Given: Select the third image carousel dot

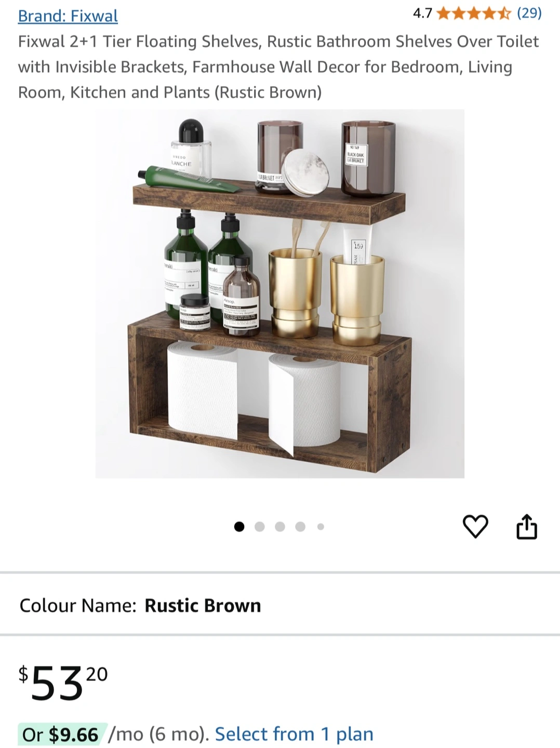Looking at the screenshot, I should tap(280, 527).
